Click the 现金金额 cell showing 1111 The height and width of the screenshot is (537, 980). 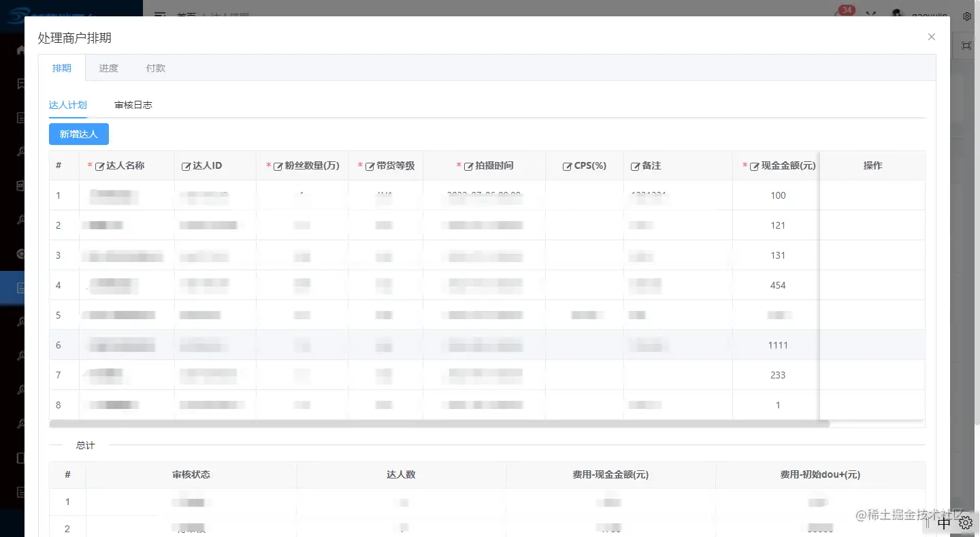coord(778,345)
